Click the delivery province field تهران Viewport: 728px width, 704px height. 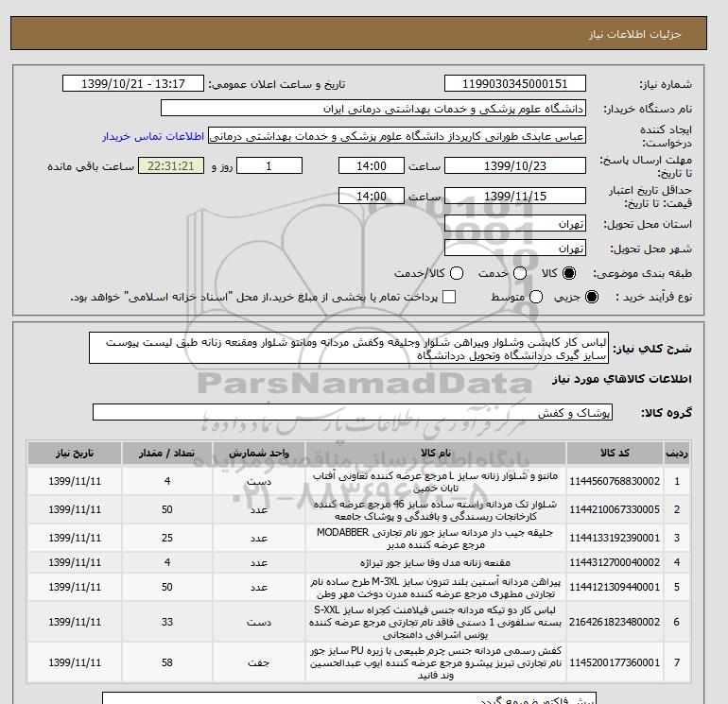pos(515,224)
